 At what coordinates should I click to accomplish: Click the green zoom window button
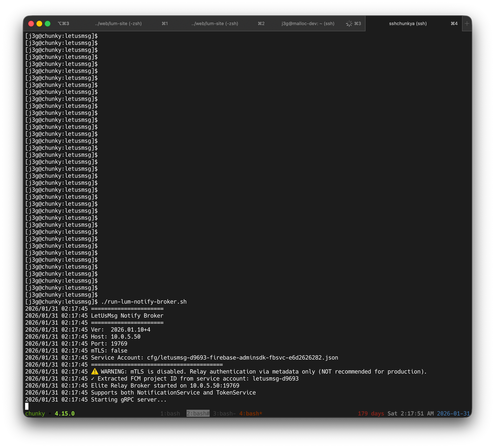click(48, 24)
